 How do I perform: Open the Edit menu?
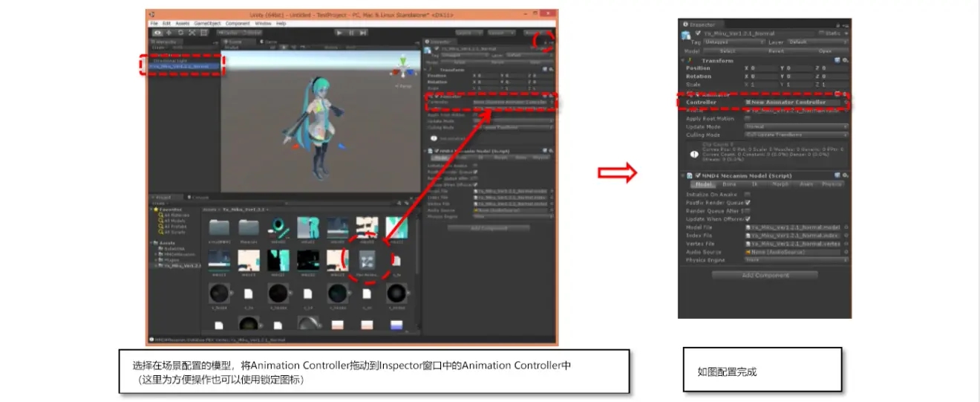(166, 24)
